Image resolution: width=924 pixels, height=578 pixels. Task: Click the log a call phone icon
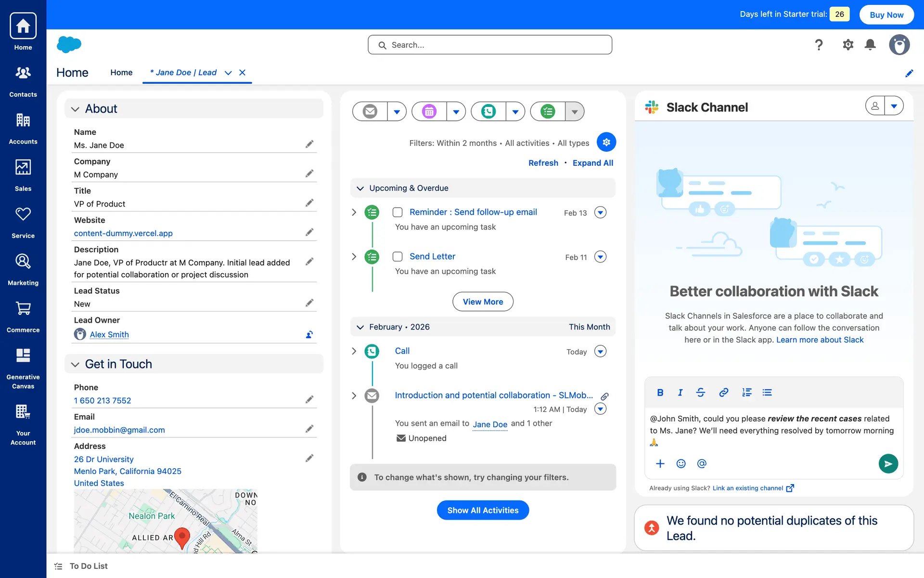tap(488, 112)
